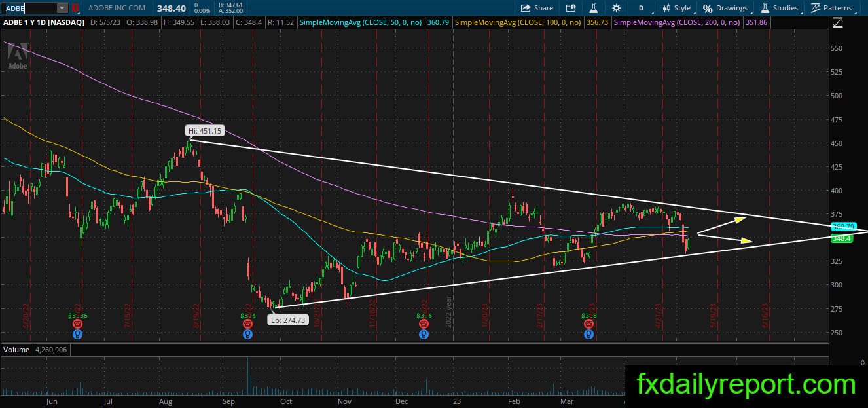Click the June red earnings phone icon
Screen dimensions: 868x408
(x=78, y=324)
